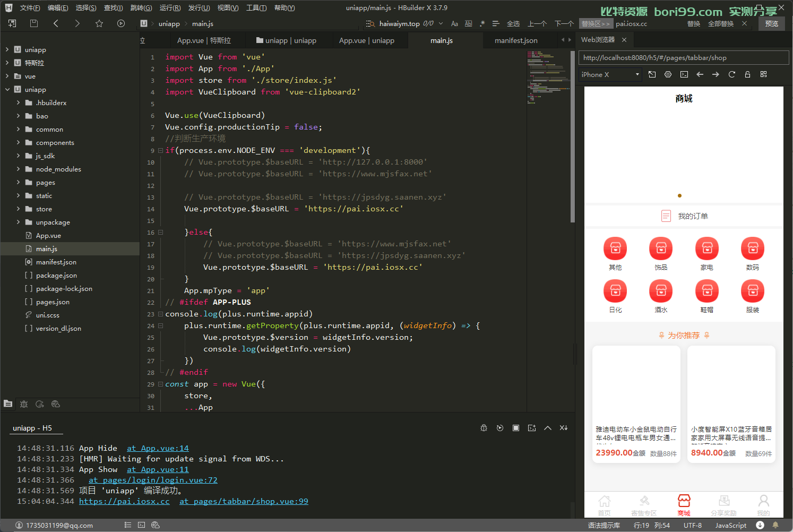Click the save file toolbar icon
The width and height of the screenshot is (793, 532).
(x=34, y=23)
